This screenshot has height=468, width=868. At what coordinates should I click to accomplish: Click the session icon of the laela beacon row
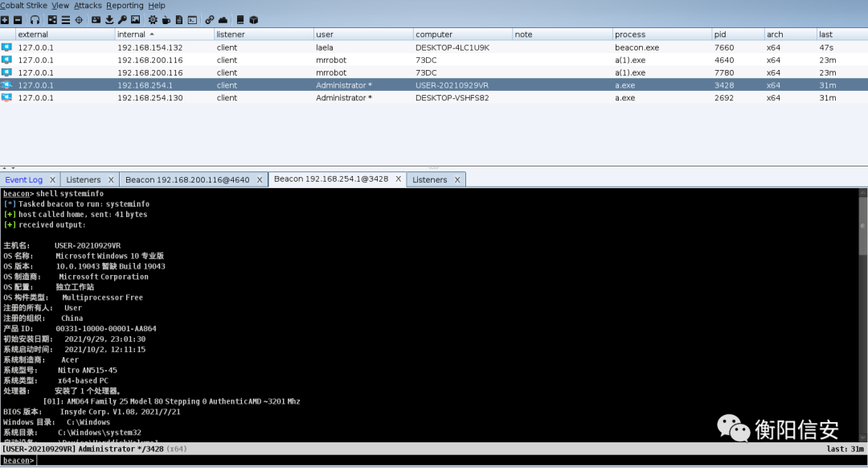(6, 47)
